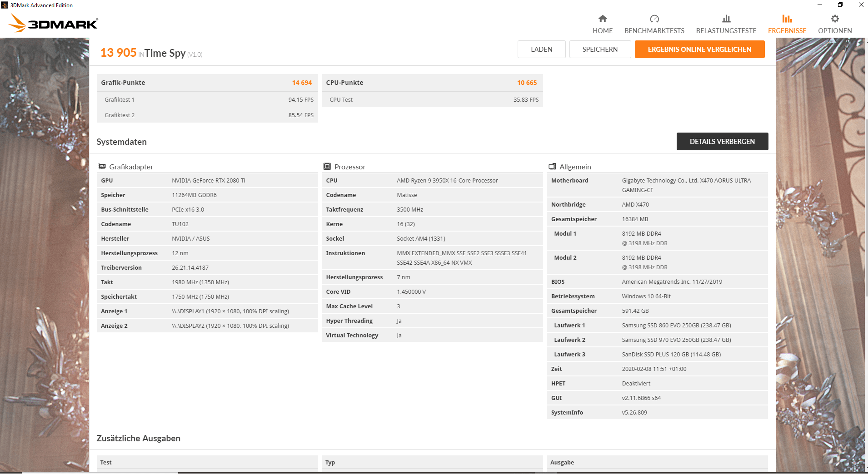The width and height of the screenshot is (868, 474).
Task: Click HPET value Deaktiviert
Action: click(x=636, y=384)
